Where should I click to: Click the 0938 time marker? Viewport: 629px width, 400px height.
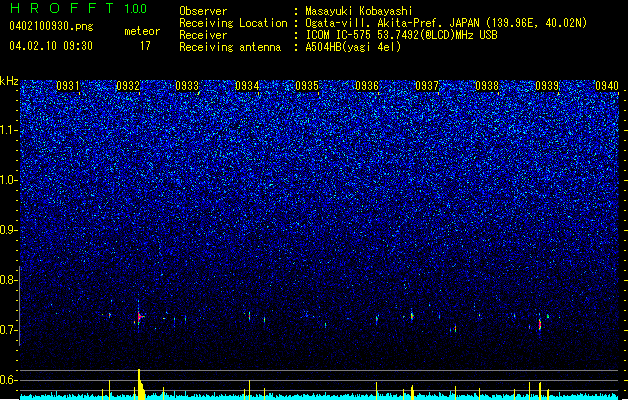tap(487, 86)
